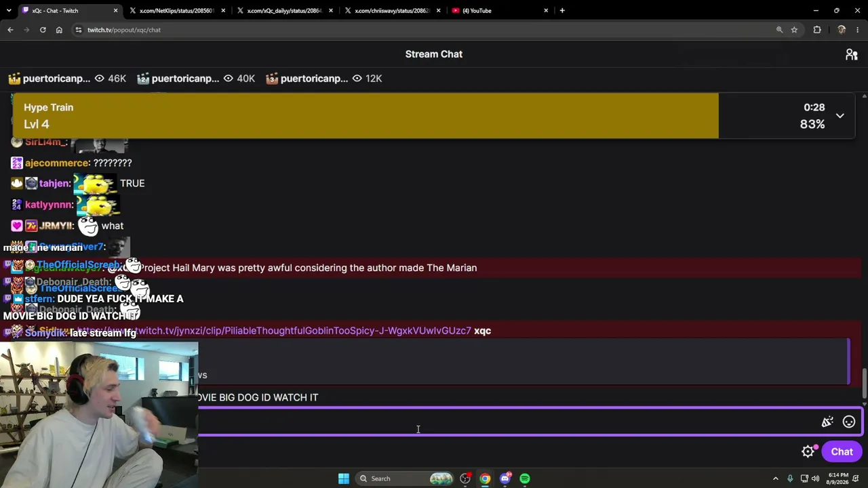Expand the Hype Train details chevron

(x=840, y=116)
